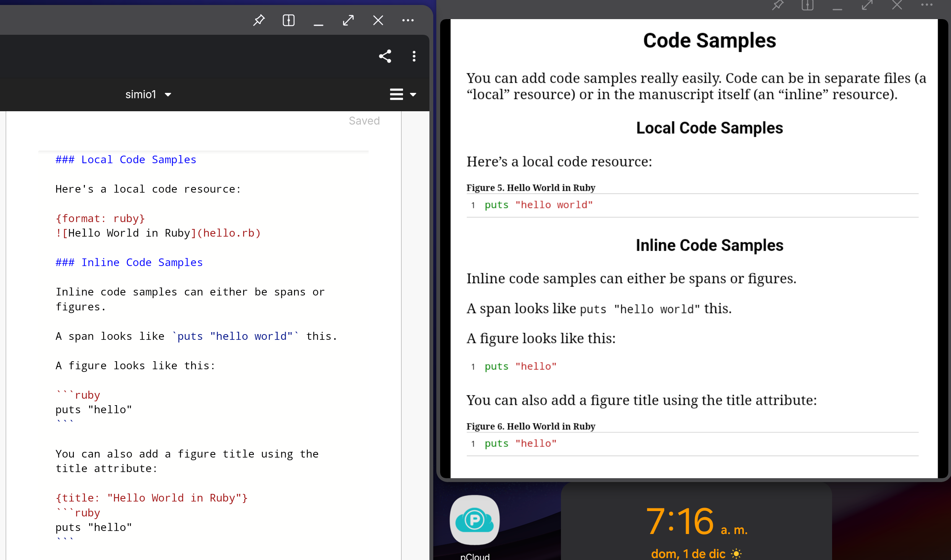Image resolution: width=951 pixels, height=560 pixels.
Task: Click the hello.rb link text in editor
Action: pos(229,233)
